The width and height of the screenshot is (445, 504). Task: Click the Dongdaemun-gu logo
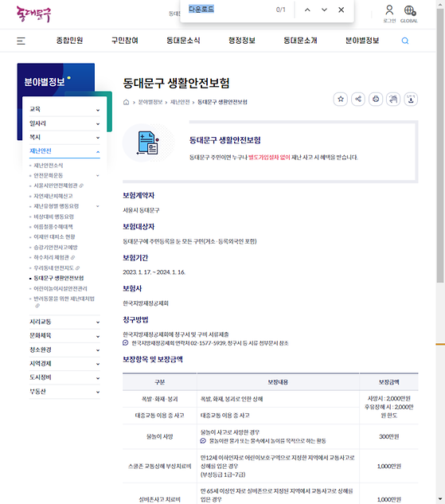pyautogui.click(x=34, y=14)
